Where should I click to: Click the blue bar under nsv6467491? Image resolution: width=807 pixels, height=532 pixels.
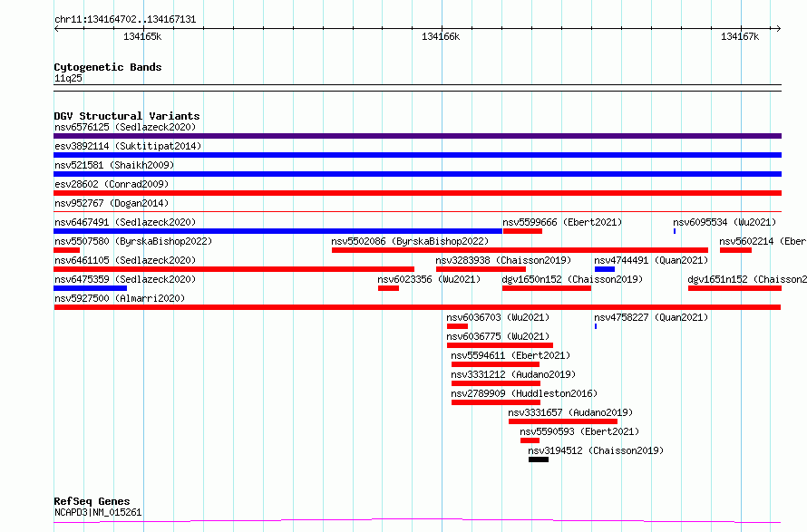click(x=278, y=231)
